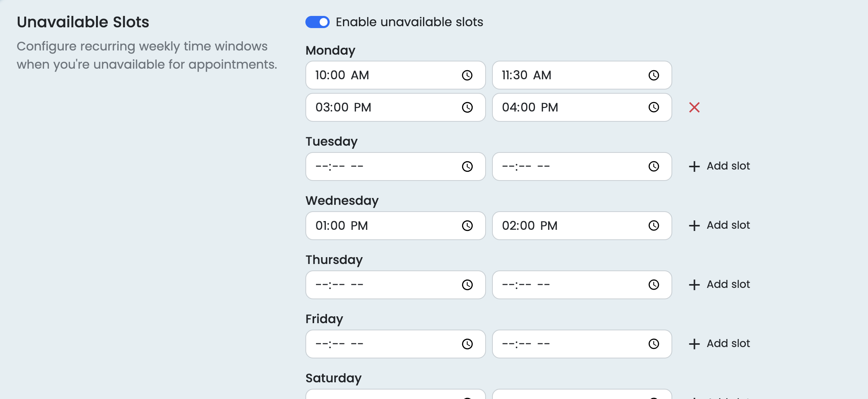Add slot for Tuesday
The image size is (868, 399).
tap(719, 166)
